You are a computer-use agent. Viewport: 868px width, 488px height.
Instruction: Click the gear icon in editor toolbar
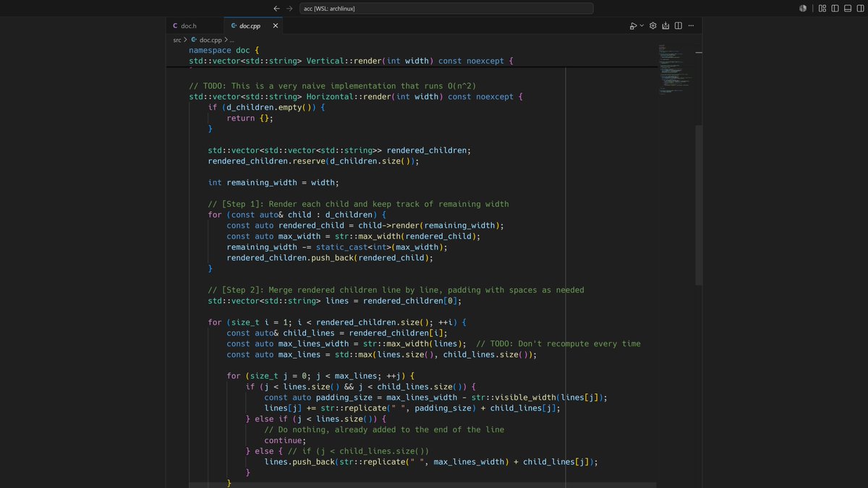pos(652,26)
